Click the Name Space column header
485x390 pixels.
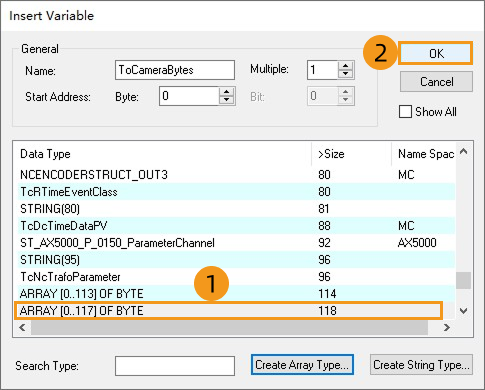pyautogui.click(x=423, y=154)
